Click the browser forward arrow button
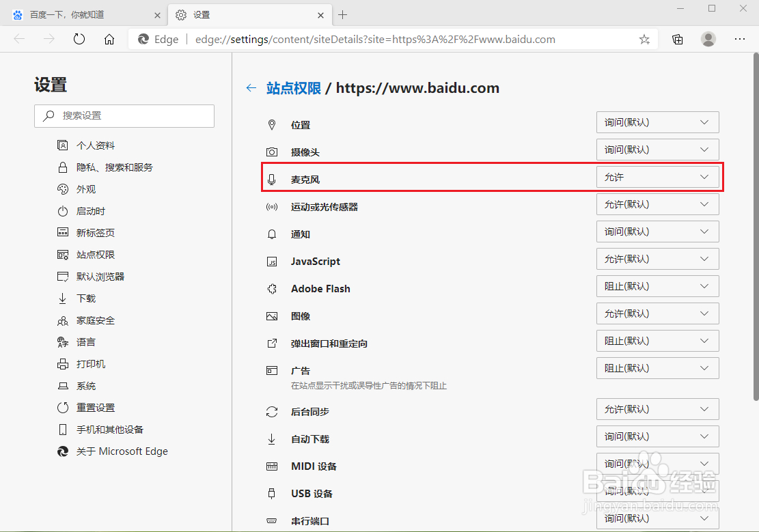Viewport: 759px width, 532px height. pyautogui.click(x=49, y=39)
